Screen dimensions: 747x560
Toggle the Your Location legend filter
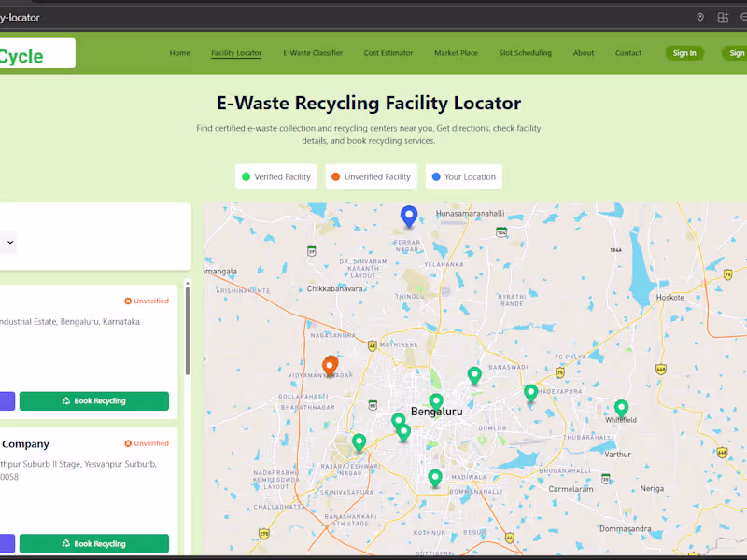(464, 176)
